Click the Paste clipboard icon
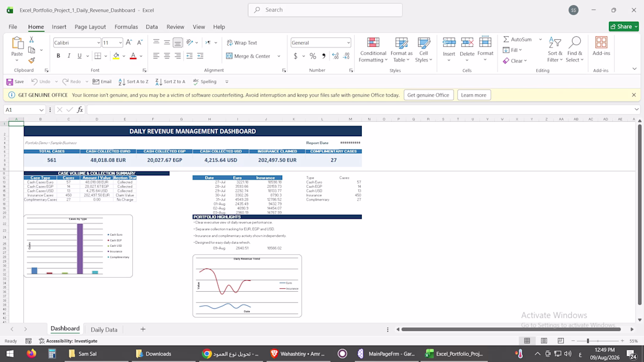The height and width of the screenshot is (362, 644). 17,43
